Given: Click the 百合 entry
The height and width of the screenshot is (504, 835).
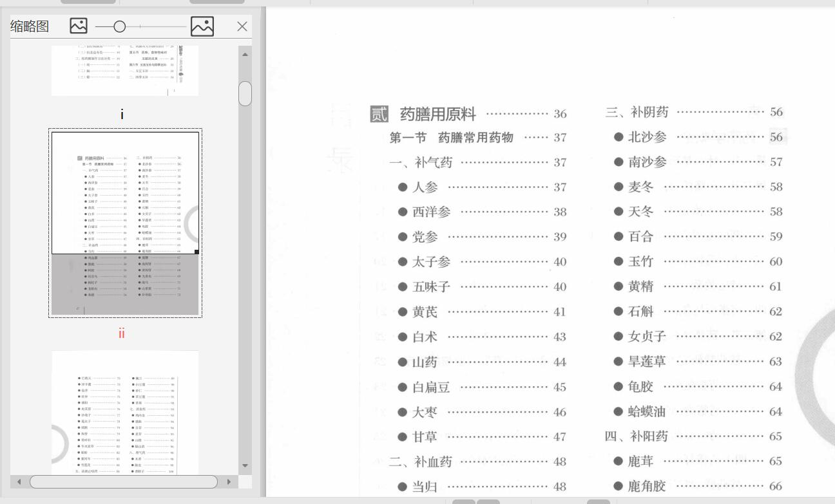Looking at the screenshot, I should 698,236.
